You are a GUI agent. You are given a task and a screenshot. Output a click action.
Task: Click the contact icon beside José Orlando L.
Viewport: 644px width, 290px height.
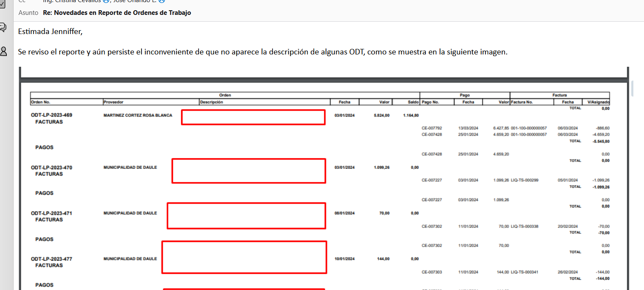(x=162, y=1)
